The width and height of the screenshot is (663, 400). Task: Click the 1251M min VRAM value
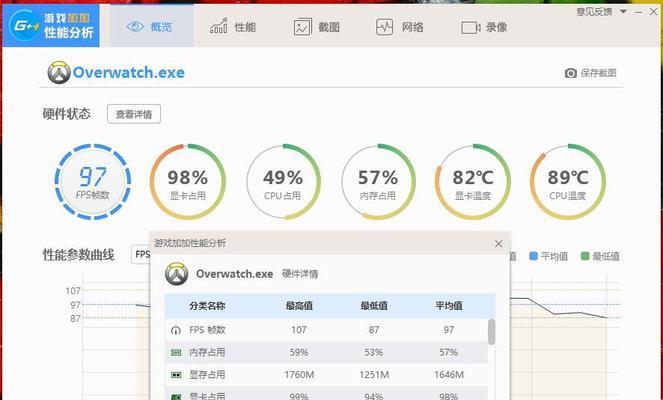click(x=374, y=375)
